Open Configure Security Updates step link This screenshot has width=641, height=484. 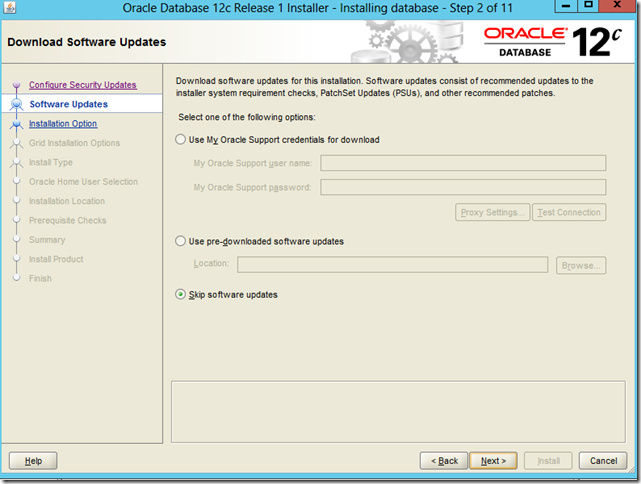point(83,85)
